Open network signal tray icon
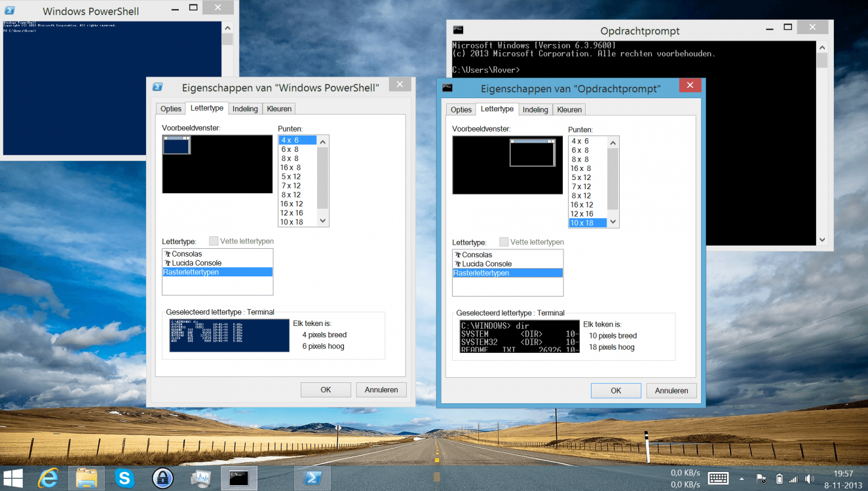 click(x=794, y=479)
